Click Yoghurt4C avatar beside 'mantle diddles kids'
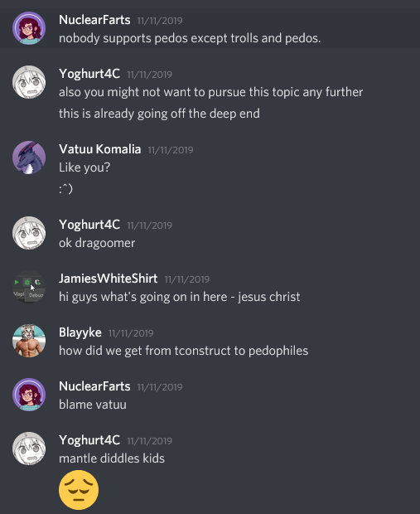The height and width of the screenshot is (514, 420). [29, 449]
